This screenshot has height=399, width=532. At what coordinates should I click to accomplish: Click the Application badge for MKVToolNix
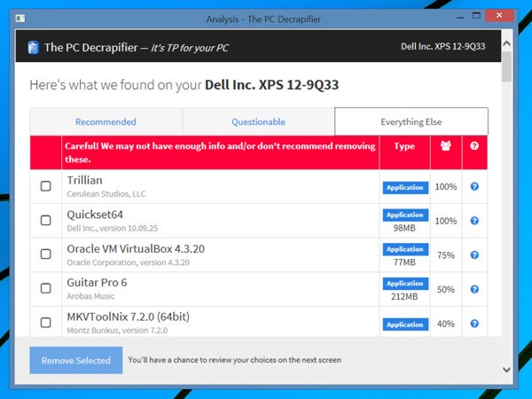pos(405,325)
